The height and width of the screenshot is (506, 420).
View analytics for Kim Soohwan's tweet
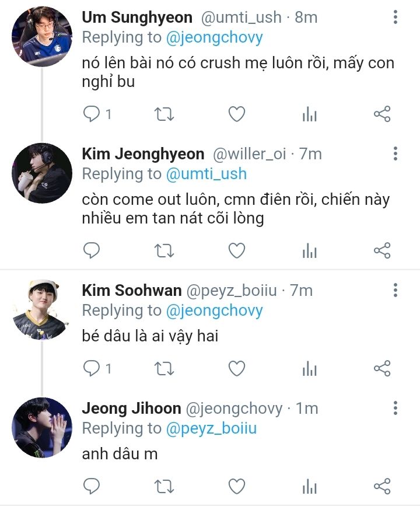309,368
